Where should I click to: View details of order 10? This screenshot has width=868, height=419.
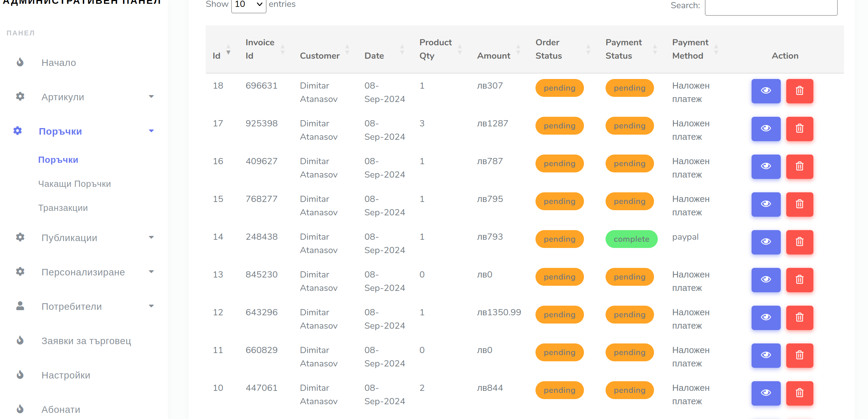coord(766,393)
